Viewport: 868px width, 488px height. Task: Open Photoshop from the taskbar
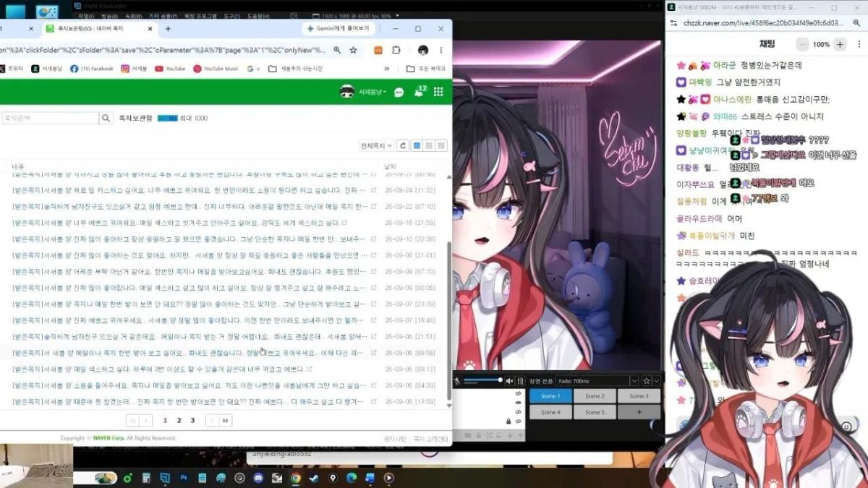[184, 478]
